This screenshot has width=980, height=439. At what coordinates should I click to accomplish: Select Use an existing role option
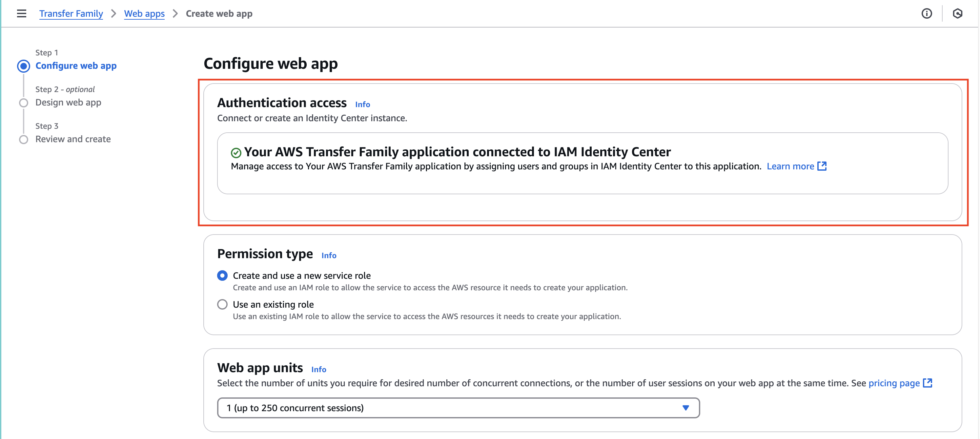[x=223, y=304]
